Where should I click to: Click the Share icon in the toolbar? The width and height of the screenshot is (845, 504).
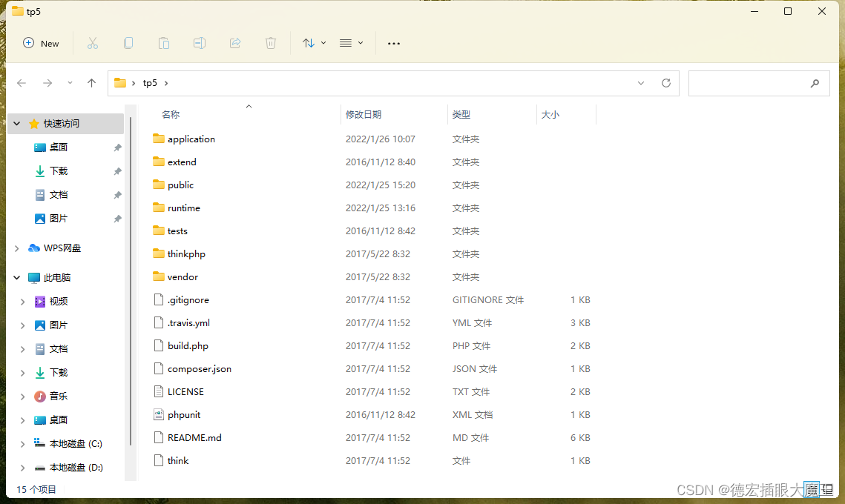click(x=234, y=43)
